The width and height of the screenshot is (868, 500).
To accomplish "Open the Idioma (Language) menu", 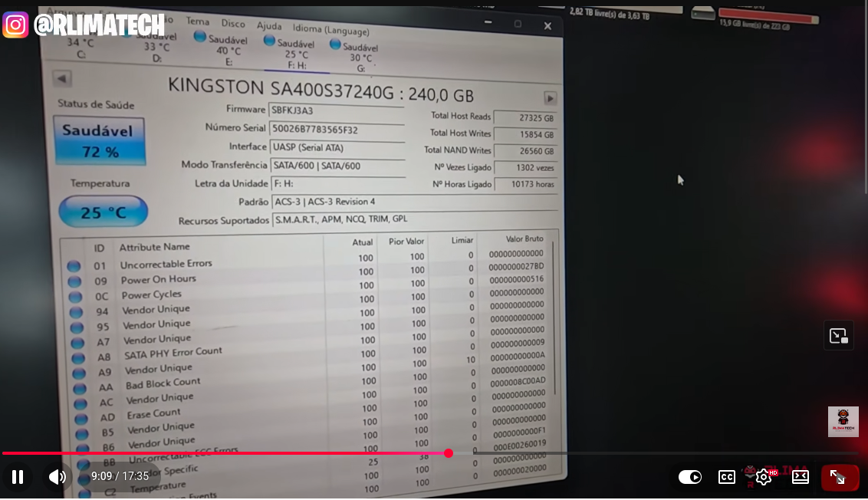I will 331,29.
